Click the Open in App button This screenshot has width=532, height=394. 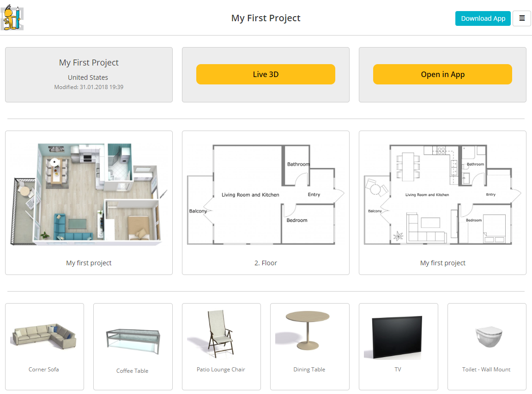pyautogui.click(x=442, y=74)
